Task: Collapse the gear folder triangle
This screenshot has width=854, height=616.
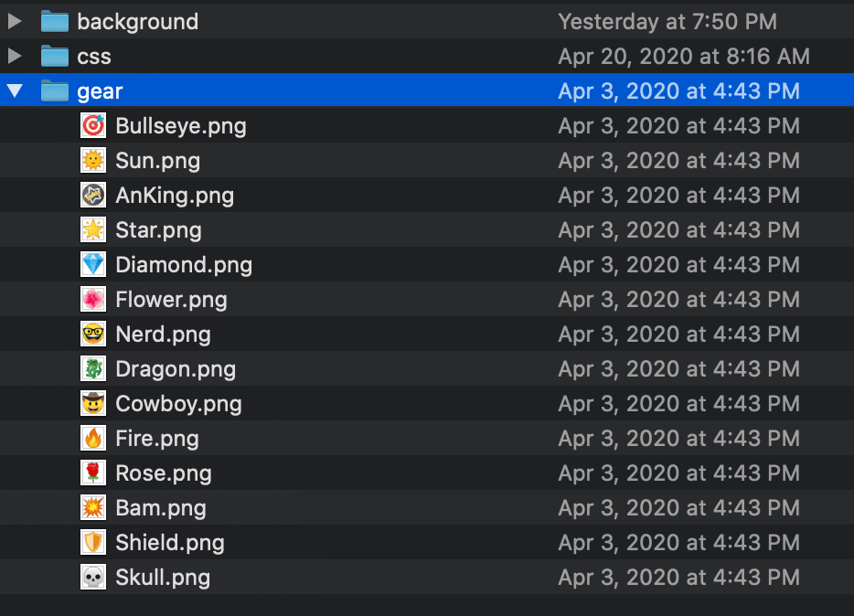Action: tap(15, 90)
